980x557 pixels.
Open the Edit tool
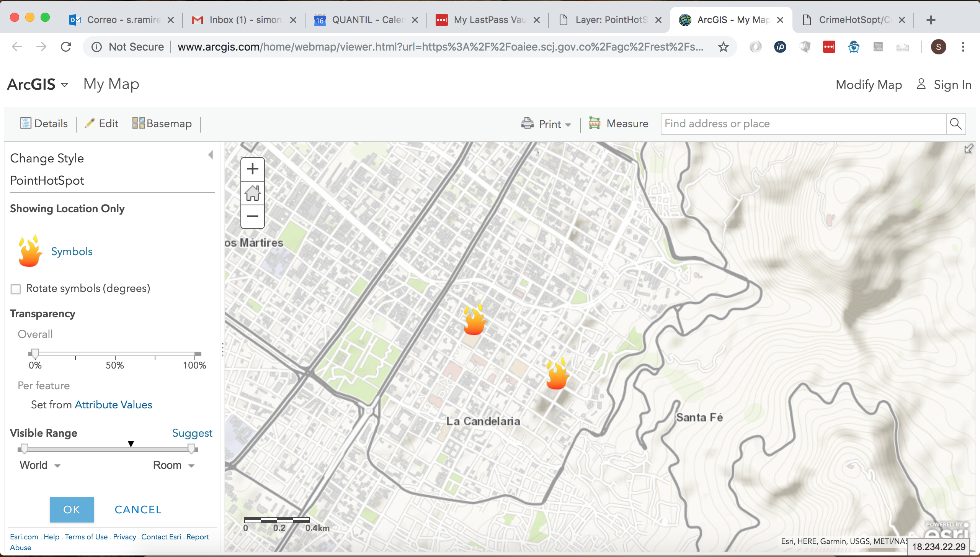101,123
